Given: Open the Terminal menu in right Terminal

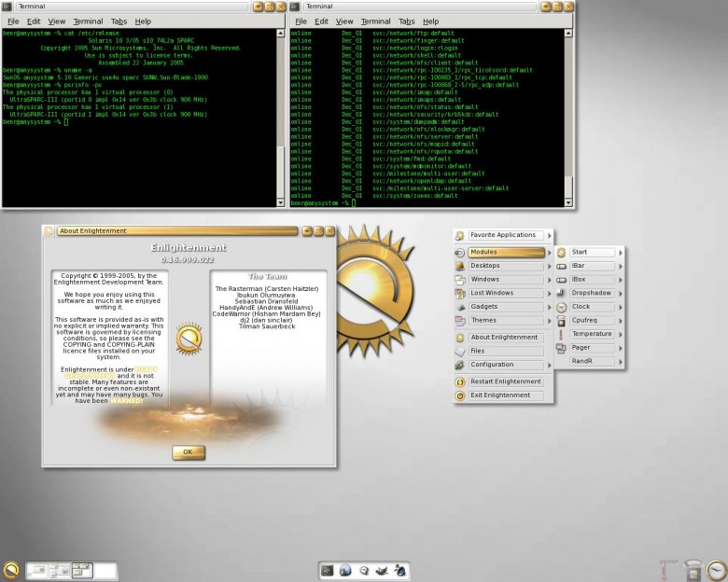Looking at the screenshot, I should [x=375, y=21].
